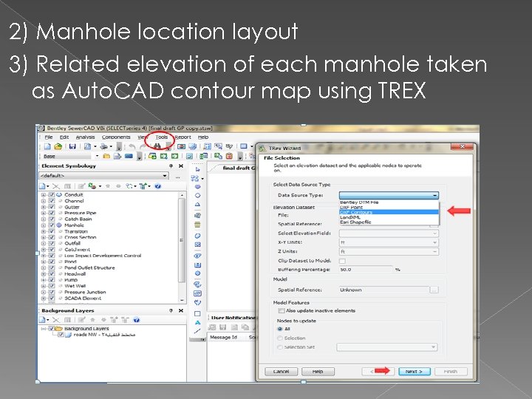This screenshot has height=399, width=532.
Task: Open the Edit menu
Action: (x=64, y=137)
